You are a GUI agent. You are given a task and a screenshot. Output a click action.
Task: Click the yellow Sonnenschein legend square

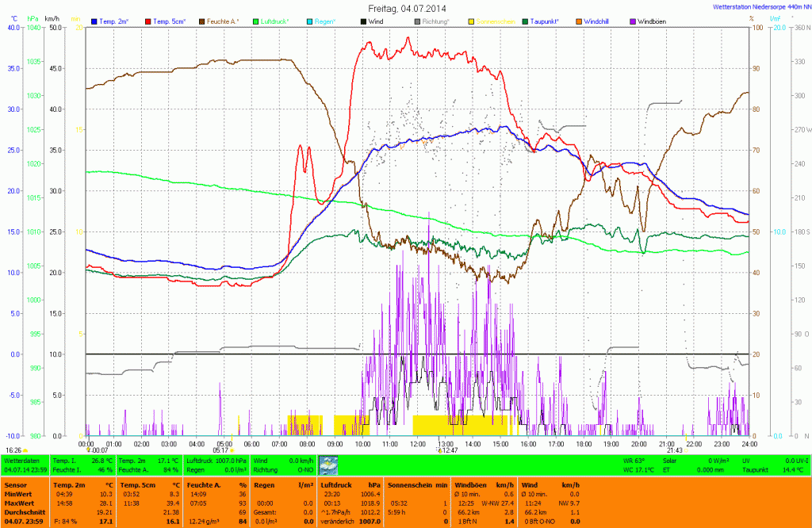point(470,20)
